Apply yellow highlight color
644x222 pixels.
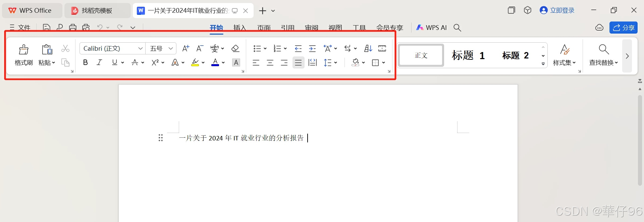195,62
